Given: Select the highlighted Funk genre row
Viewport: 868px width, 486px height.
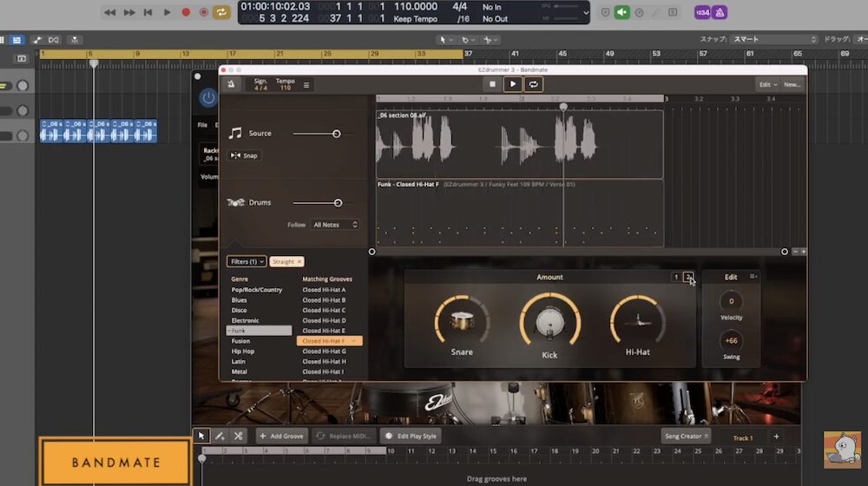Looking at the screenshot, I should point(259,331).
